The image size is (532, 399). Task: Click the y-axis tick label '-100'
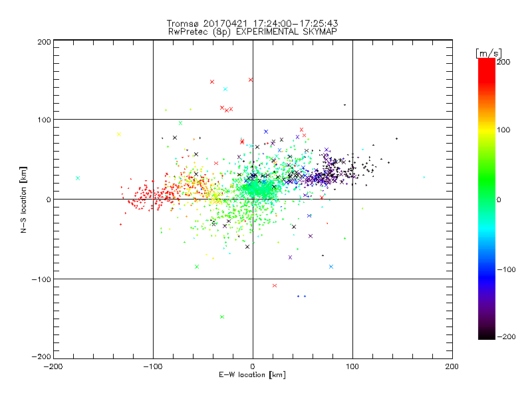(41, 279)
